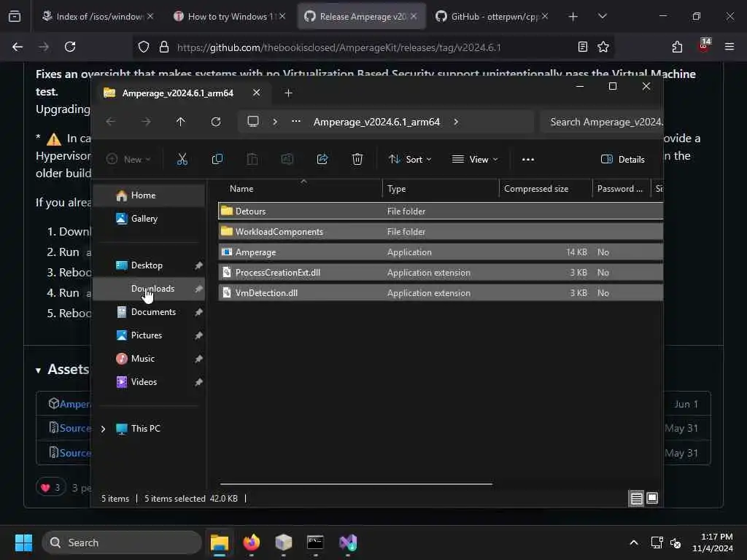Click the Search Amperage_v2024 field
The height and width of the screenshot is (560, 747).
(x=602, y=122)
